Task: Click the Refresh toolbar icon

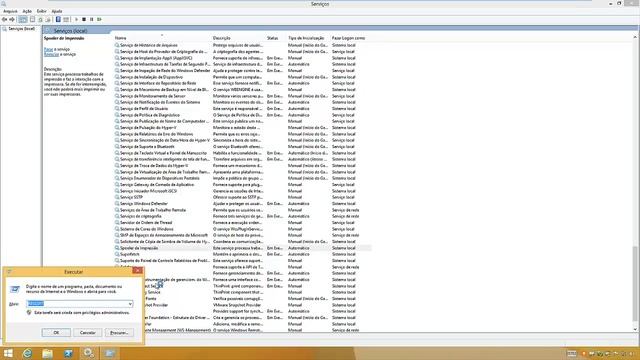Action: (x=40, y=19)
